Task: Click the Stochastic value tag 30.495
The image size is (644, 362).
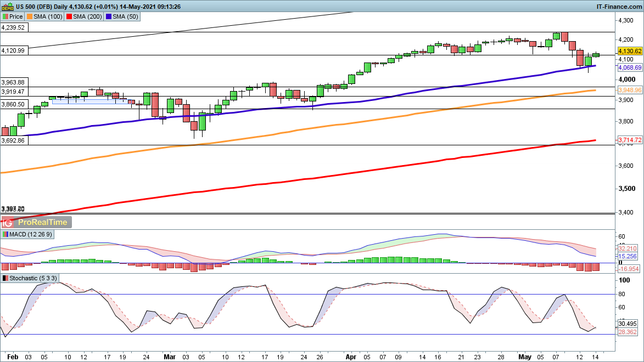Action: (x=627, y=324)
